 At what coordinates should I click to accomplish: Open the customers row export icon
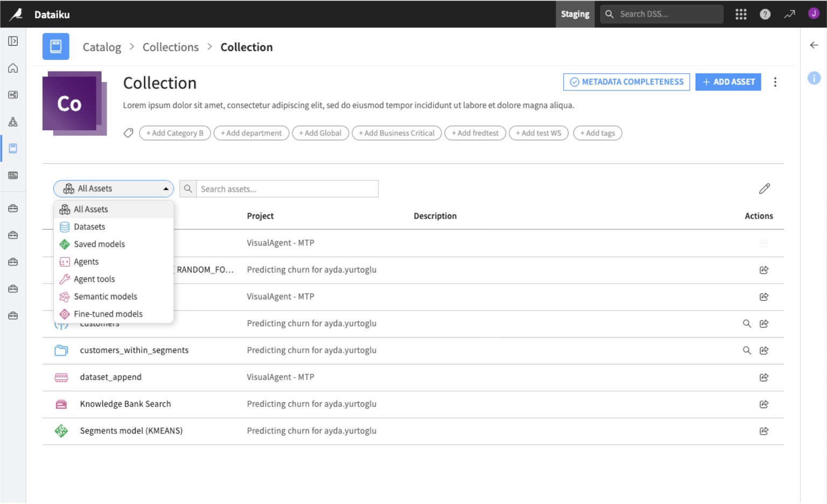(x=764, y=324)
